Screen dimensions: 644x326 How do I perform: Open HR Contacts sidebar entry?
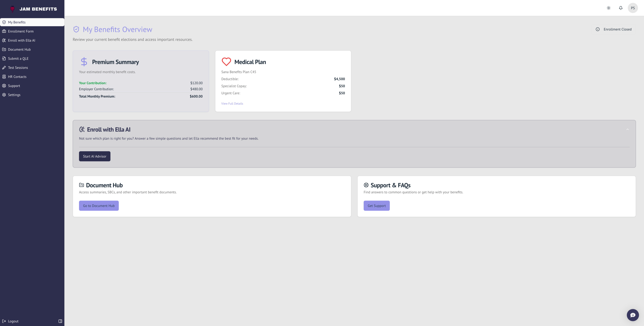click(17, 77)
